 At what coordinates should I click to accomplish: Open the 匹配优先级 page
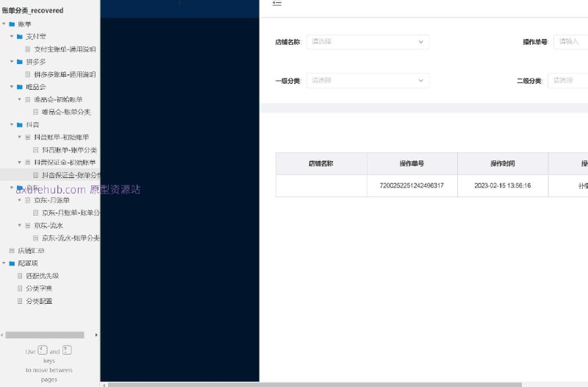point(43,276)
